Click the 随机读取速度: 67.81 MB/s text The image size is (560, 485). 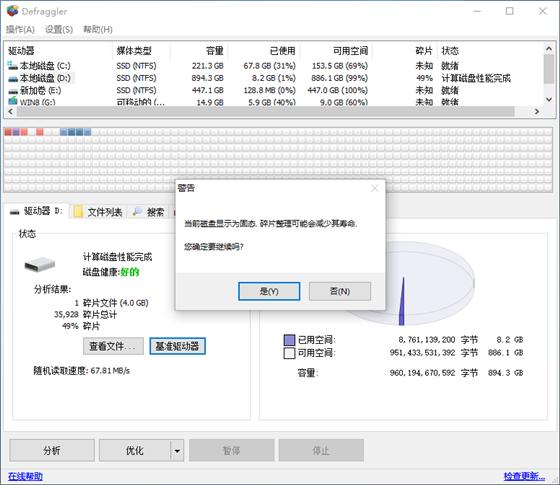point(81,371)
